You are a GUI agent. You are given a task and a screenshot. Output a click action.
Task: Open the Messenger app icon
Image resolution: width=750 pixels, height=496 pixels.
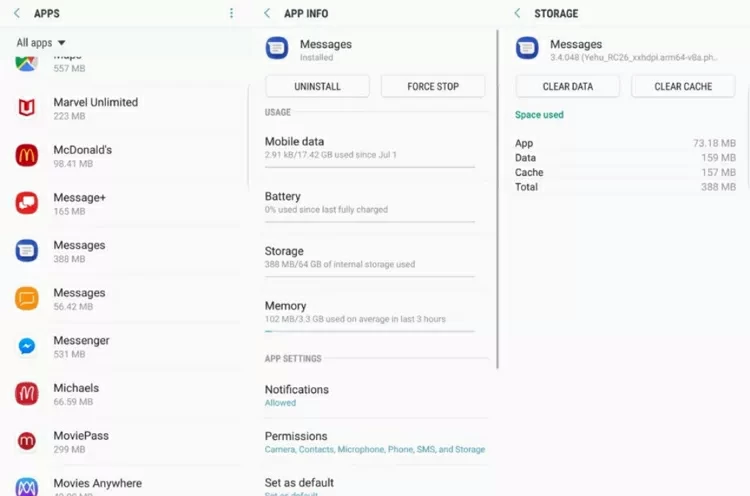(27, 346)
